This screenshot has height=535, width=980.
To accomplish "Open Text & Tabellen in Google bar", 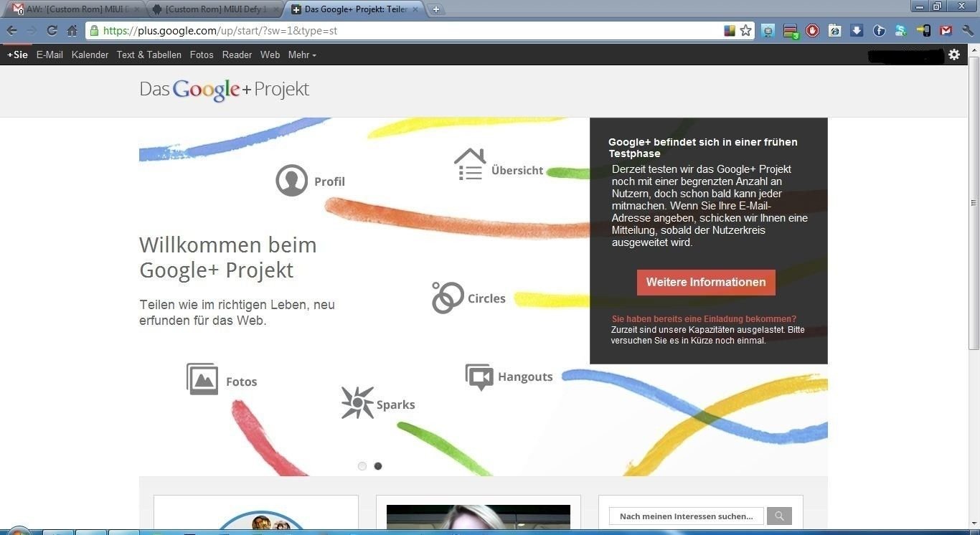I will click(149, 55).
